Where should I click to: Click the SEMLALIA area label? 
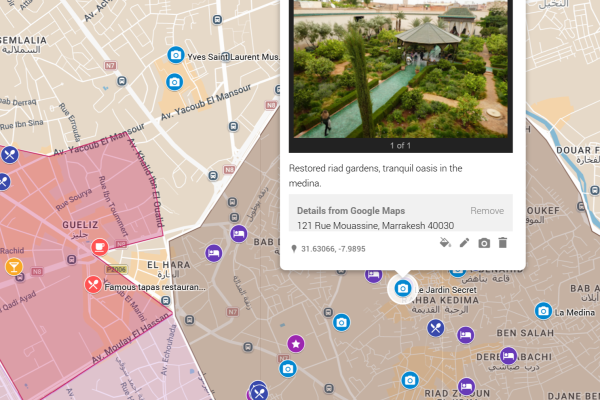23,40
